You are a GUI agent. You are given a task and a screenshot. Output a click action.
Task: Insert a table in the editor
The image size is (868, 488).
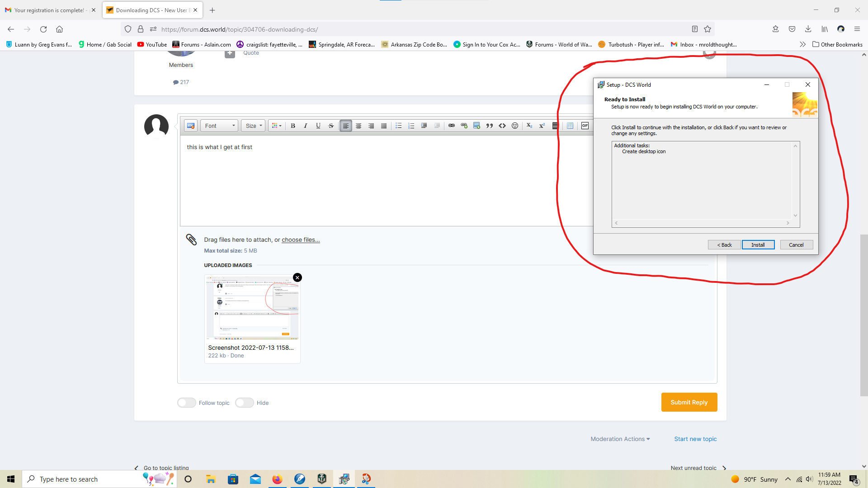570,126
